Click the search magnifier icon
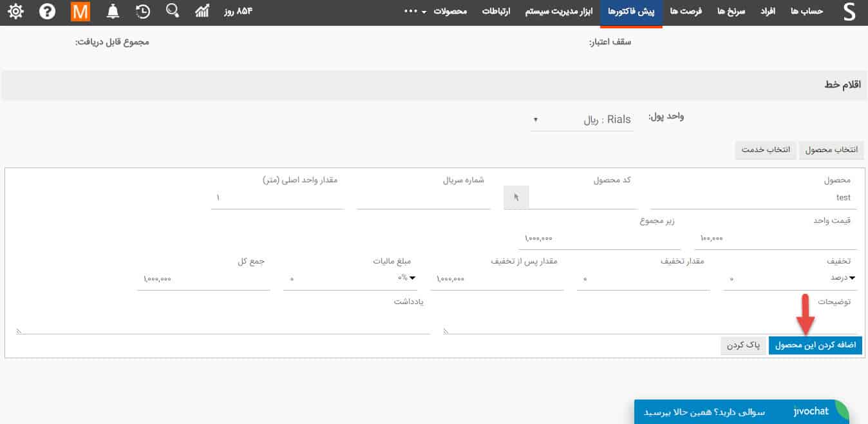 tap(173, 11)
